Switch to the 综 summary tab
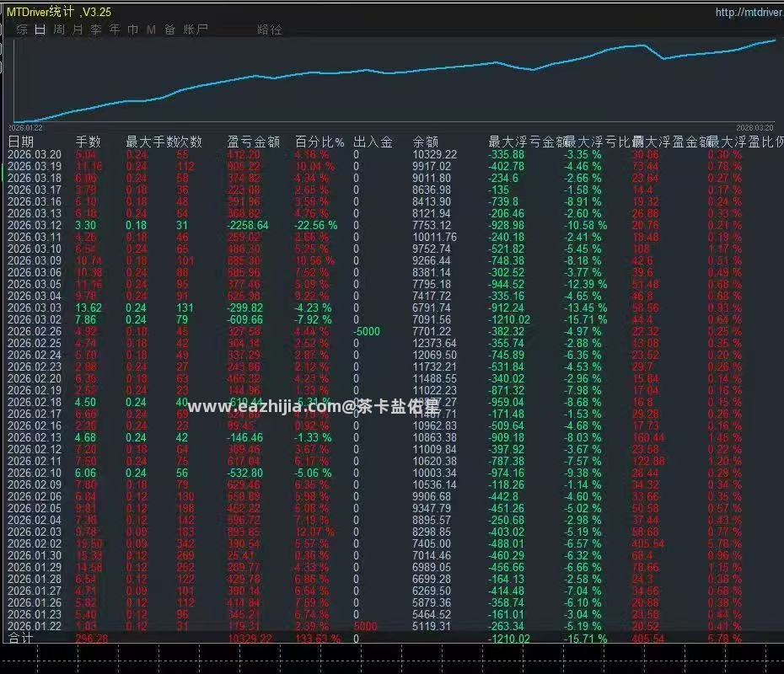The width and height of the screenshot is (784, 674). (22, 29)
